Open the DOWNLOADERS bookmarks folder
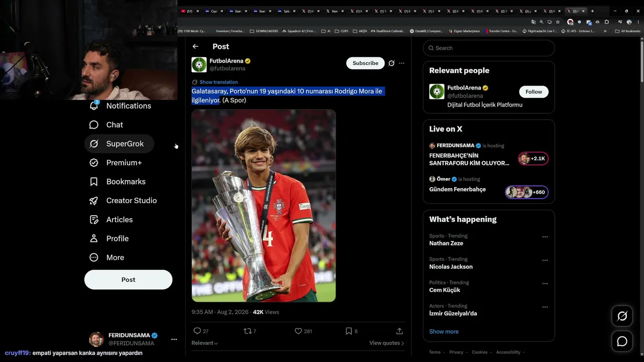The width and height of the screenshot is (644, 362). (x=264, y=31)
